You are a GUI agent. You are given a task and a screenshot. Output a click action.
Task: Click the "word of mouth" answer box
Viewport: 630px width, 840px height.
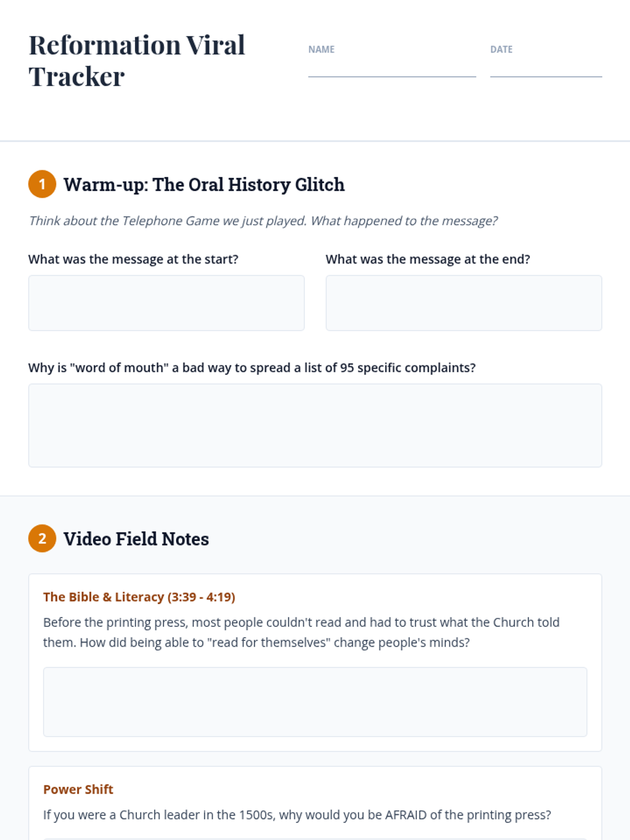315,425
